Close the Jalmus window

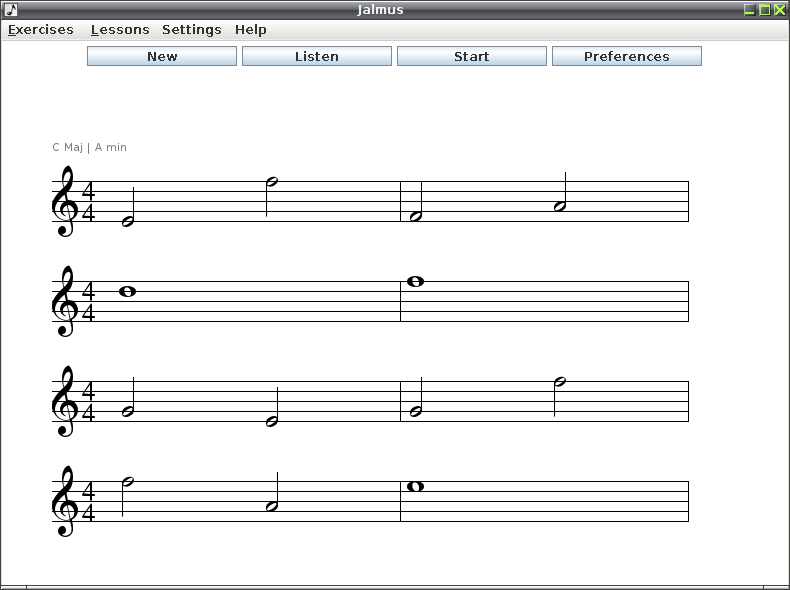(779, 10)
